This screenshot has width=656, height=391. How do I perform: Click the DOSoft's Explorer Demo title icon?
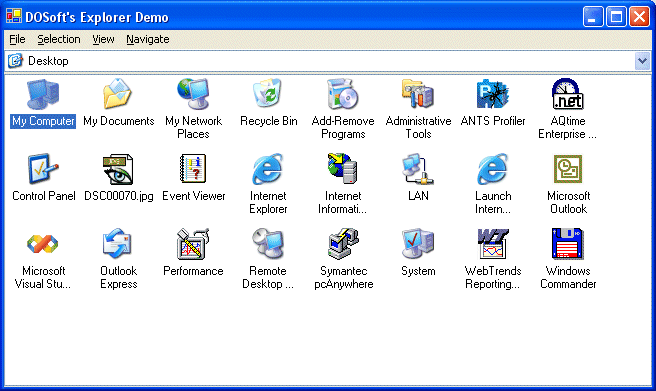click(13, 16)
